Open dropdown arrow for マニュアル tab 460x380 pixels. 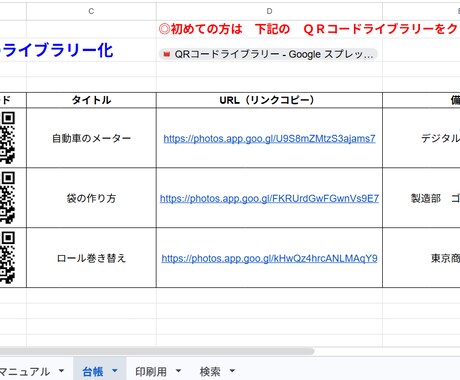tap(61, 371)
